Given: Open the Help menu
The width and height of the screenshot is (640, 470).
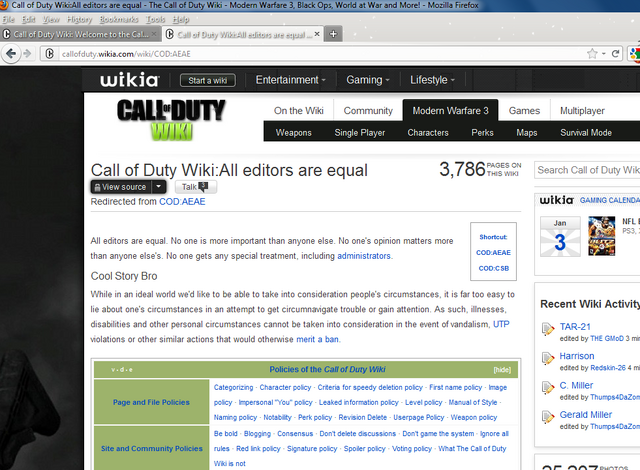Looking at the screenshot, I should pyautogui.click(x=181, y=19).
